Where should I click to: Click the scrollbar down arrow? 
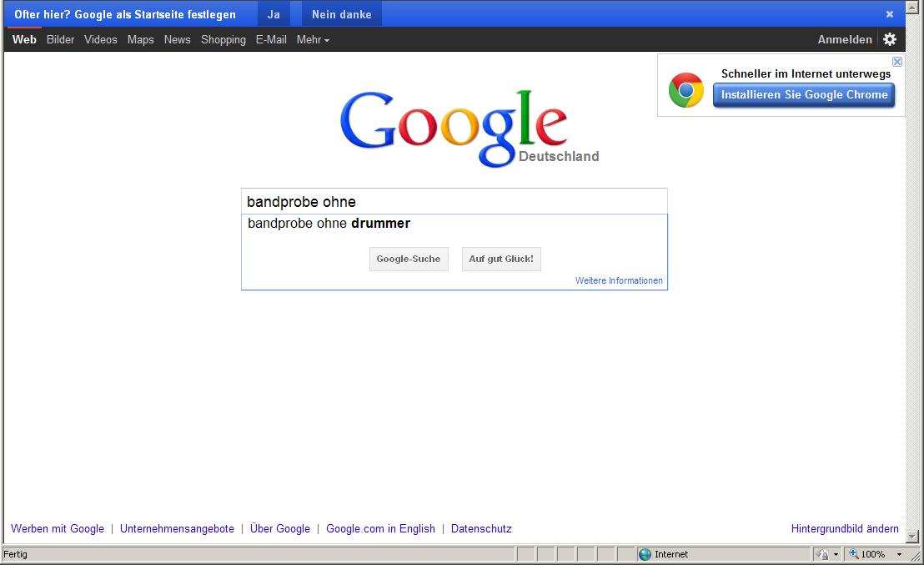pos(912,537)
